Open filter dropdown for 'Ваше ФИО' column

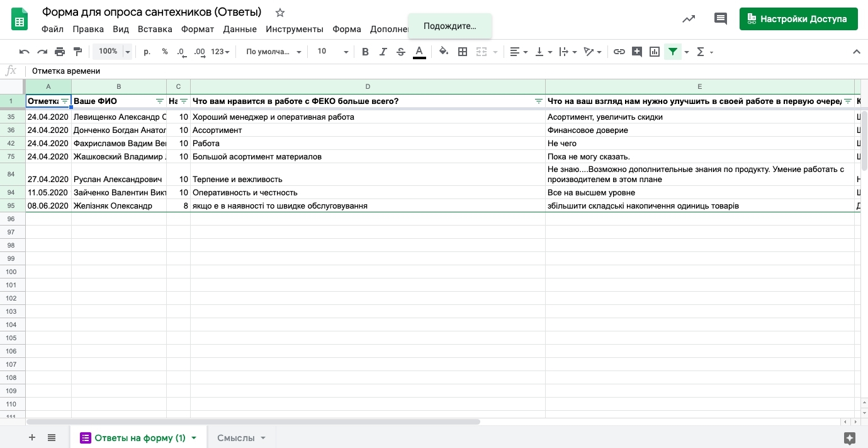click(x=159, y=101)
